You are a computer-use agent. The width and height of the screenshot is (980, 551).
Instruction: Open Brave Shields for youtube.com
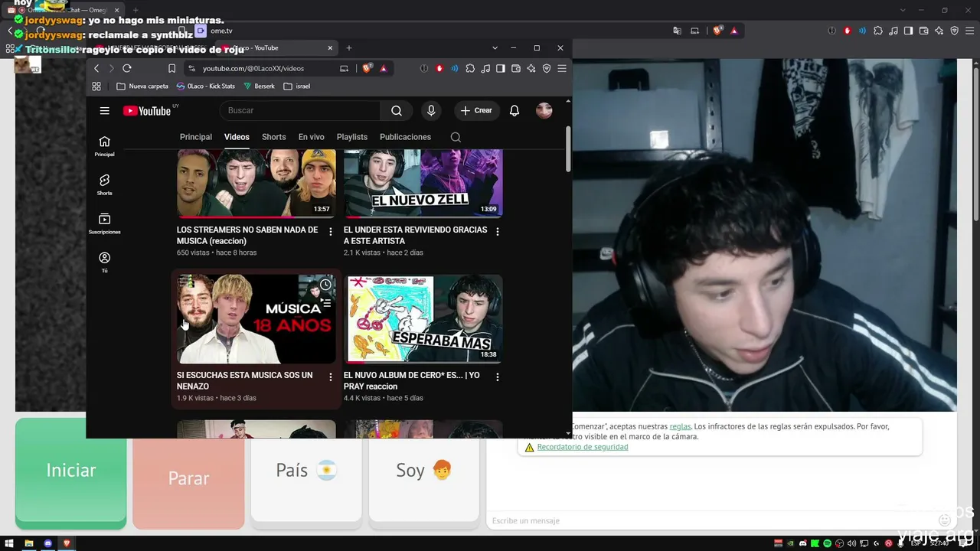(367, 68)
